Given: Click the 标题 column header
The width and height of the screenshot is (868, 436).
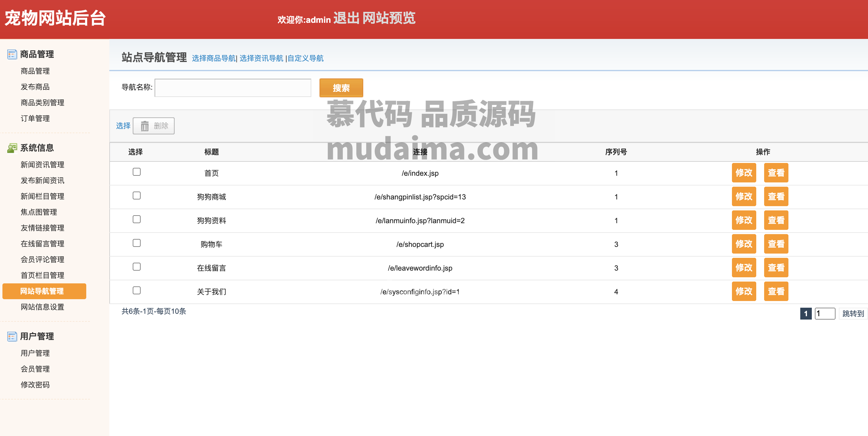Looking at the screenshot, I should click(x=212, y=152).
